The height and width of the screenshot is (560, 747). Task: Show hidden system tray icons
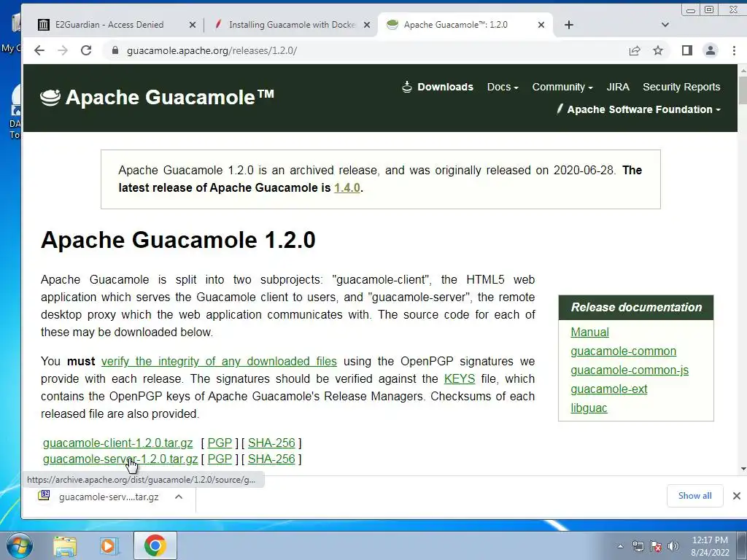[x=620, y=546]
